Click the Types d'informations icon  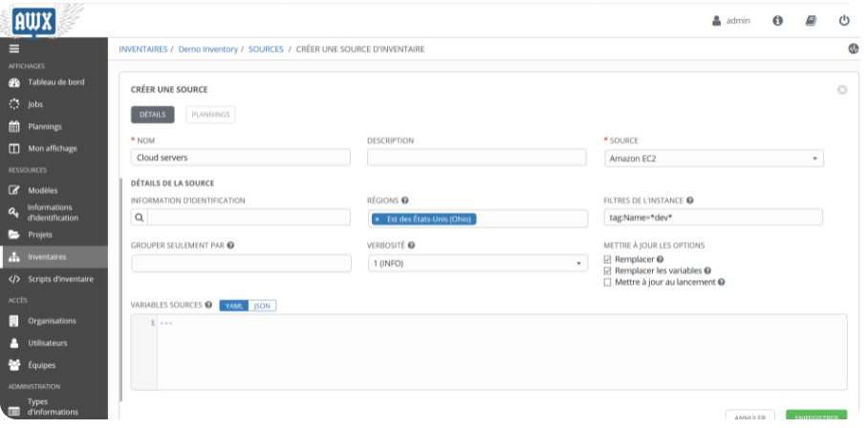14,412
